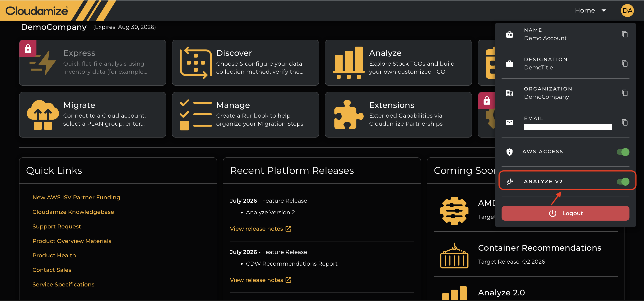Image resolution: width=644 pixels, height=301 pixels.
Task: Click the Email envelope icon
Action: (x=509, y=123)
